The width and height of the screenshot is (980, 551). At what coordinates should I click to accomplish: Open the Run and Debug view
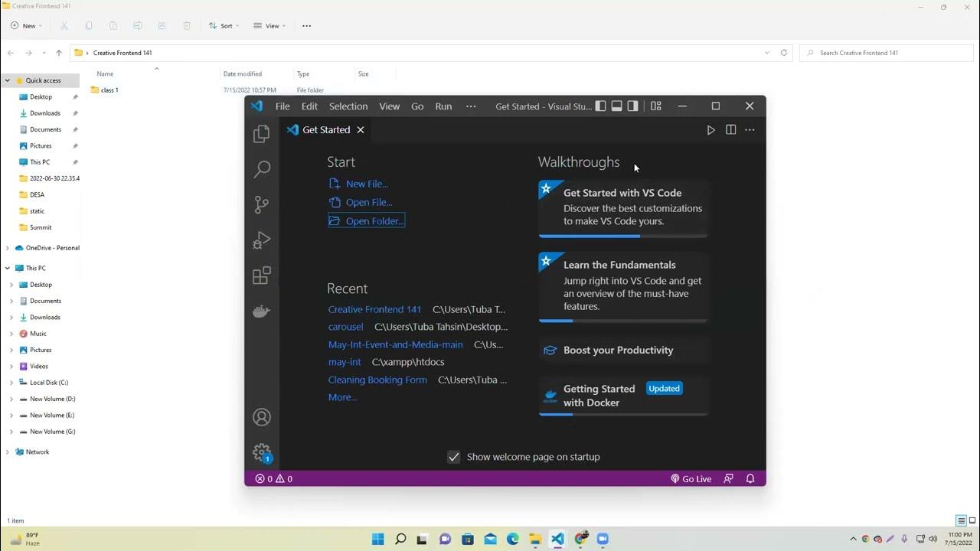pyautogui.click(x=262, y=240)
